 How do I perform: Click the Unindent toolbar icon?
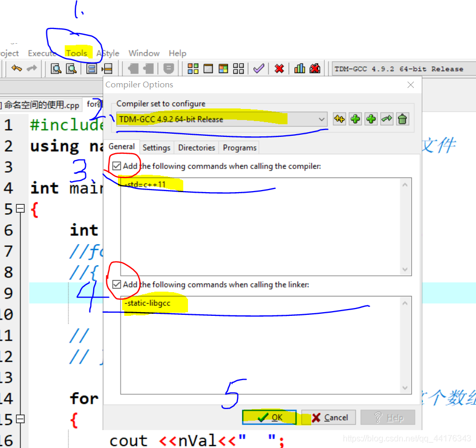tap(148, 68)
